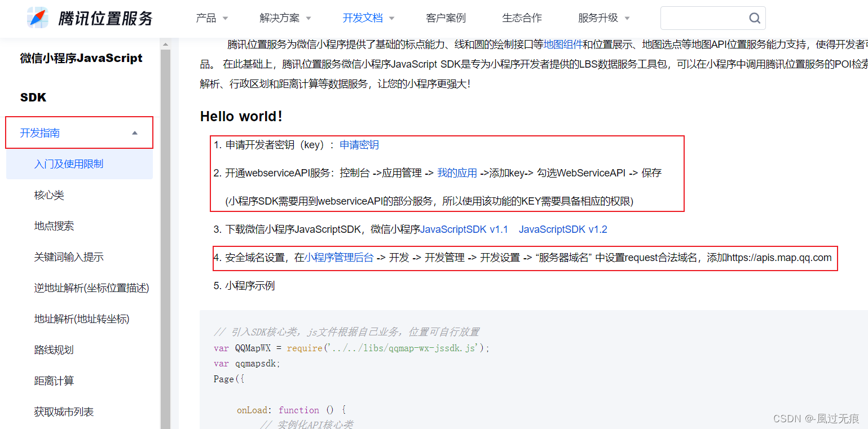Open 获取城市列表 sidebar page
The image size is (868, 429).
tap(64, 412)
